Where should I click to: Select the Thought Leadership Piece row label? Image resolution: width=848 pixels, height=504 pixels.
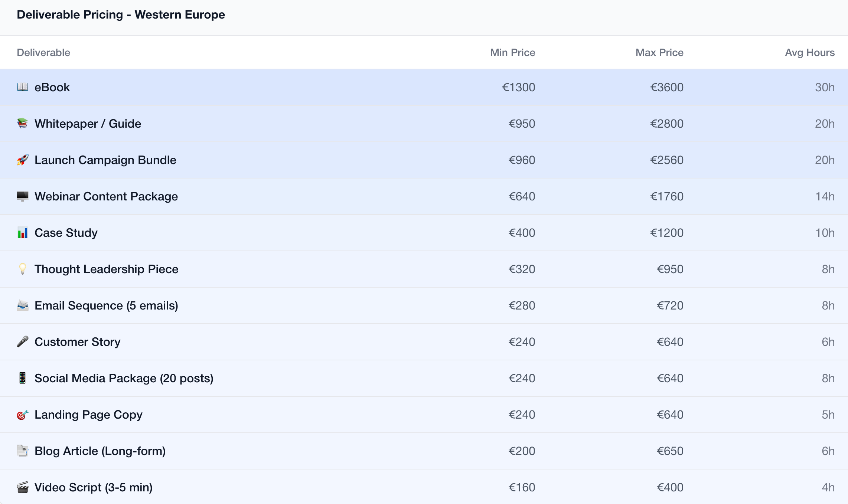[107, 269]
